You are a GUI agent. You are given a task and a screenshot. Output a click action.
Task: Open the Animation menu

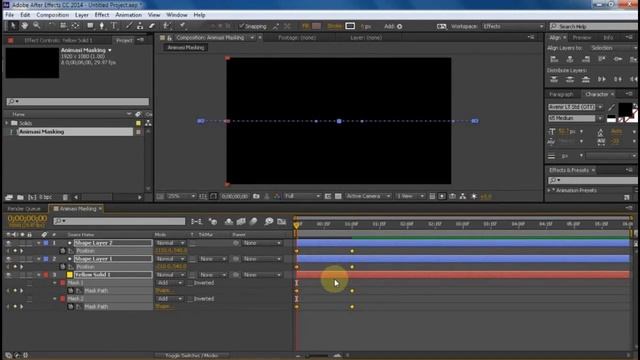pyautogui.click(x=128, y=15)
